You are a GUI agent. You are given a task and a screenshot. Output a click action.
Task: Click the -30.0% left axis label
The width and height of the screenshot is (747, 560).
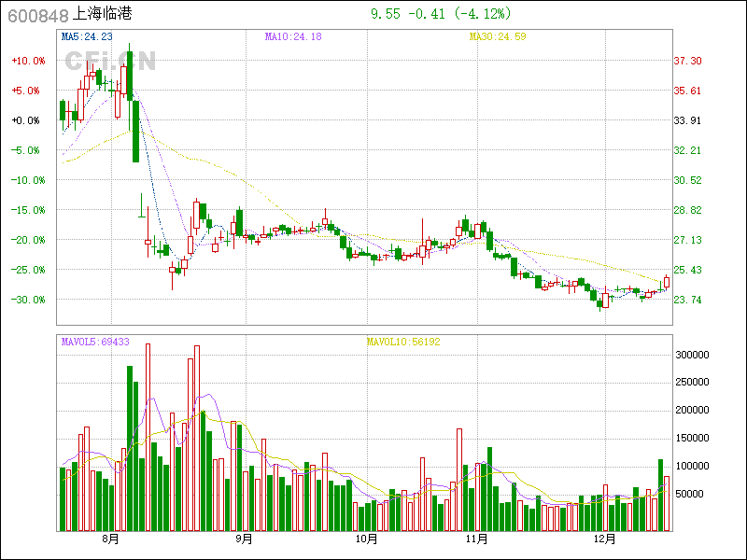(27, 300)
